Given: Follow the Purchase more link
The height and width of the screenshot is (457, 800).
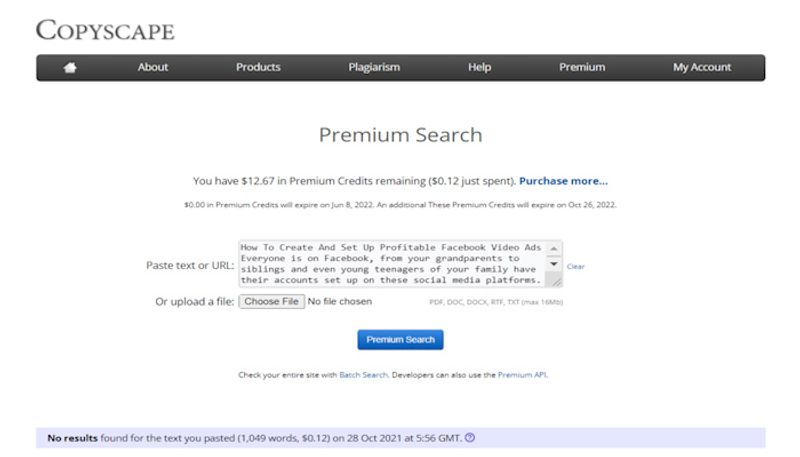Looking at the screenshot, I should [x=563, y=181].
